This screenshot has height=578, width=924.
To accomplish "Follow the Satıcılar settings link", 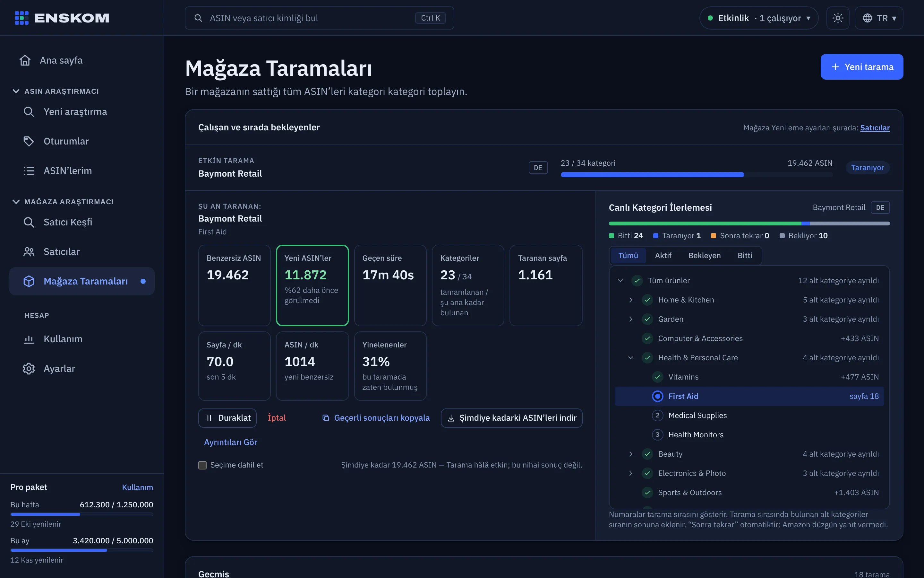I will [x=875, y=128].
